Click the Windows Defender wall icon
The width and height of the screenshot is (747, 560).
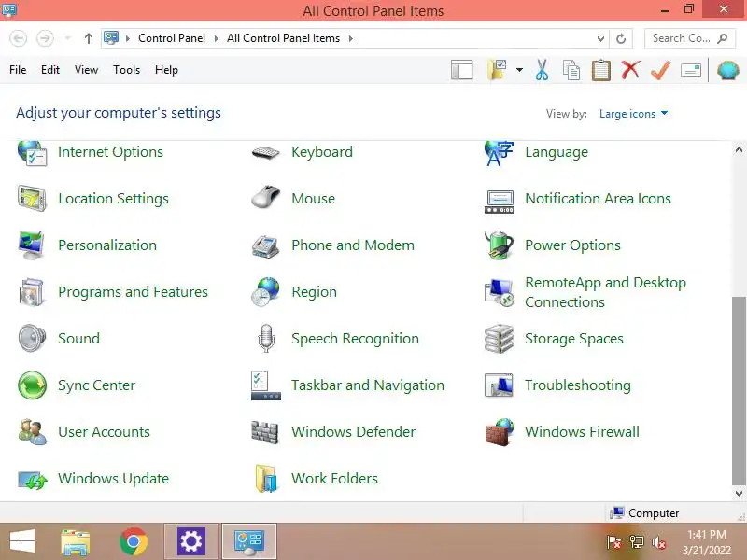[x=265, y=432]
